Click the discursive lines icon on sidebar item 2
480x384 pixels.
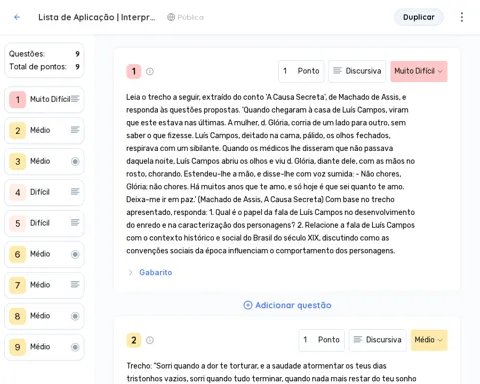(x=75, y=130)
